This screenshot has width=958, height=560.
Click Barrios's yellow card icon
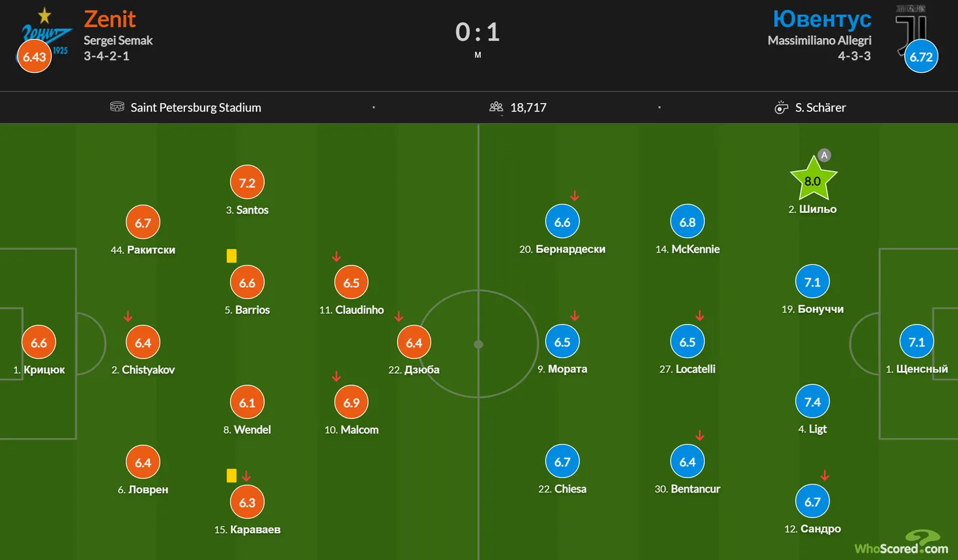coord(232,256)
